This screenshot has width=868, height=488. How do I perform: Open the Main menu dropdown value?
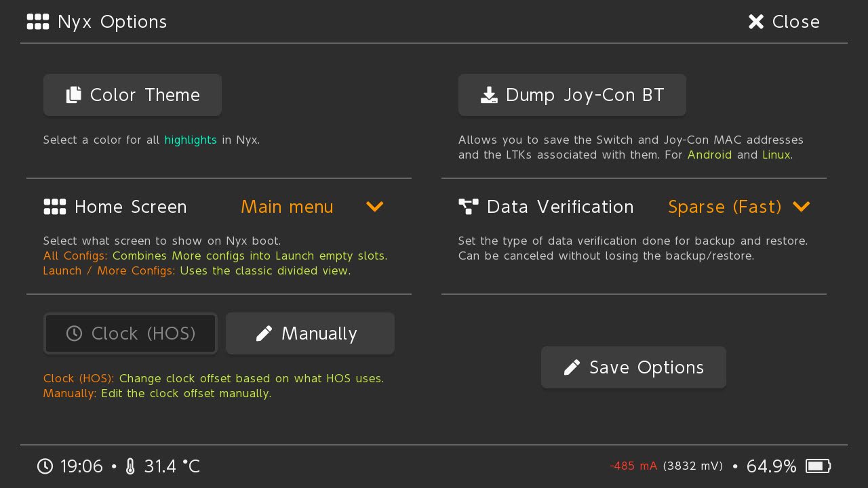[x=287, y=207]
